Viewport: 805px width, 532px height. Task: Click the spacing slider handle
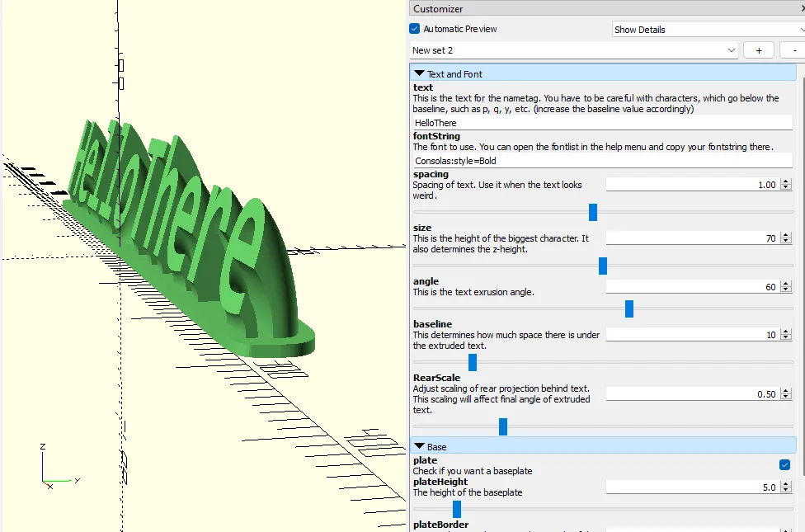pos(592,212)
